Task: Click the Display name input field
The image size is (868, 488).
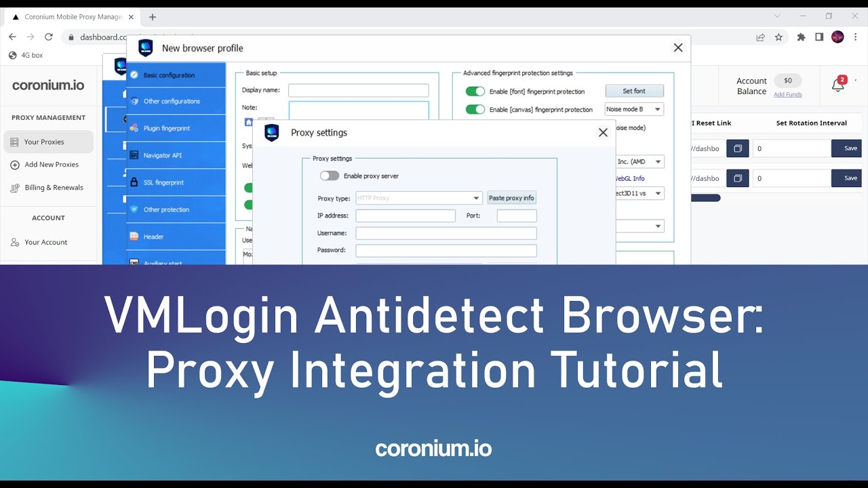Action: [x=358, y=90]
